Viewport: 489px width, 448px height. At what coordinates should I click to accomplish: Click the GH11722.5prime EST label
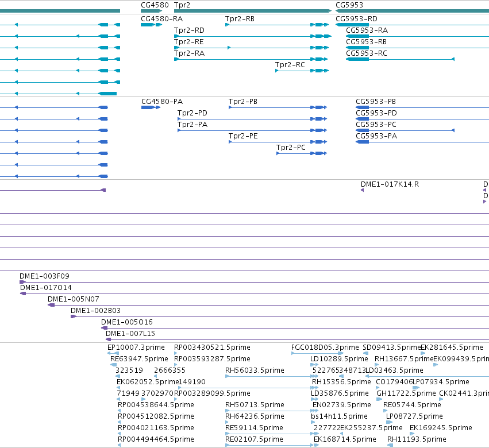pos(406,393)
